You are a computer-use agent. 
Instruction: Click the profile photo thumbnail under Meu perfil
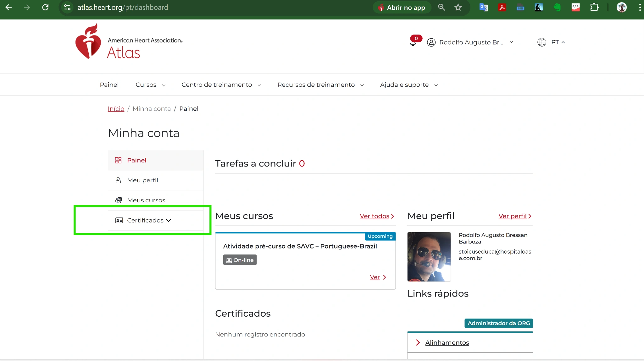[429, 257]
